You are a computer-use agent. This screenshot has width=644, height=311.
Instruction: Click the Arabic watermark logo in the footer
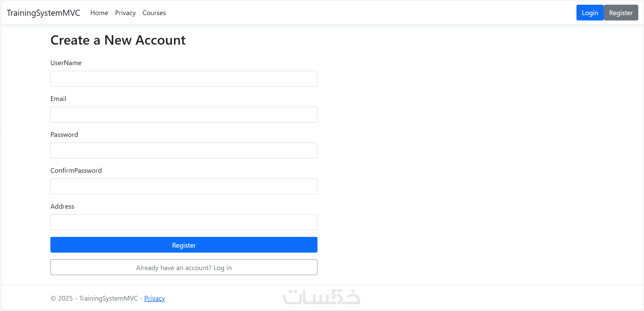321,297
